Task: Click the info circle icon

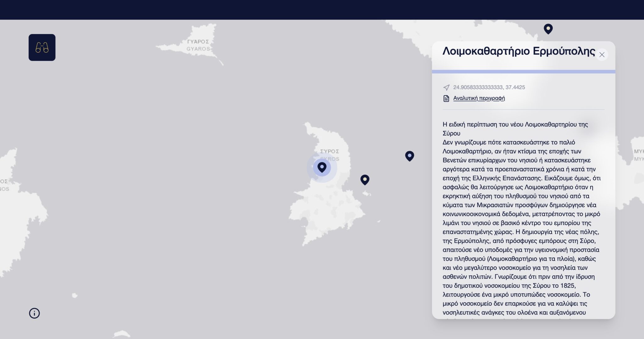Action: (34, 313)
